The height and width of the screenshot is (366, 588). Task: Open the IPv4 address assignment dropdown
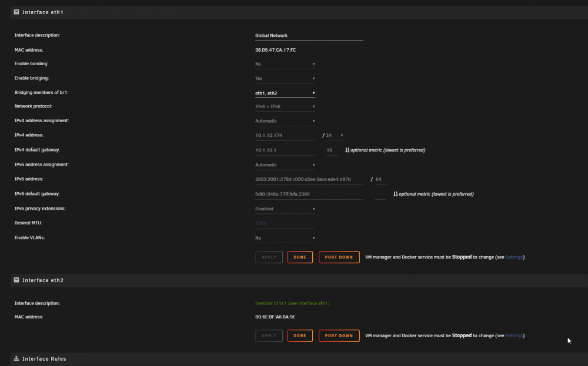[285, 121]
